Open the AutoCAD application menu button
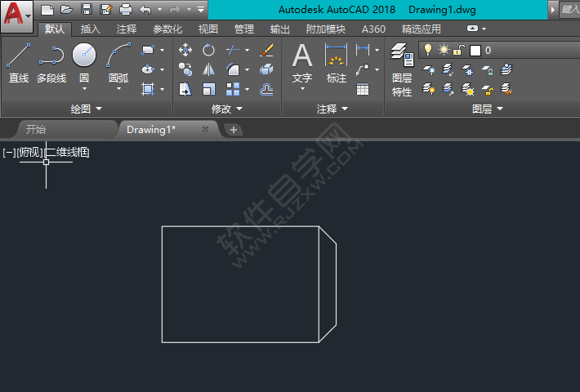 click(x=16, y=16)
